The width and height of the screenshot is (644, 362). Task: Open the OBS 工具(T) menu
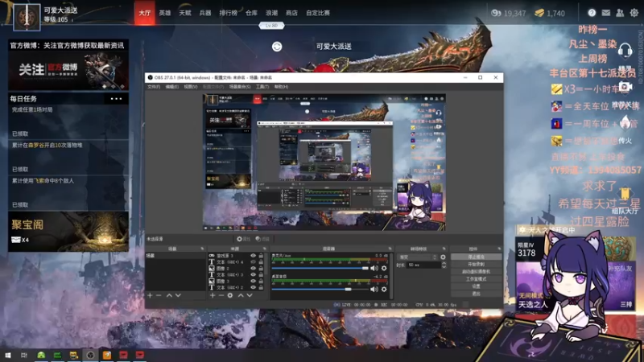262,87
